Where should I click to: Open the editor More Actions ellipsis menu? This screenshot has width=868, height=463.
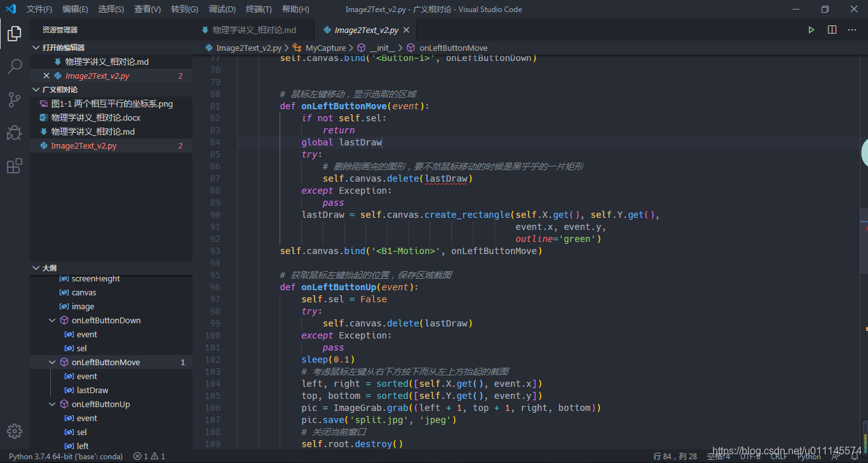(x=852, y=30)
